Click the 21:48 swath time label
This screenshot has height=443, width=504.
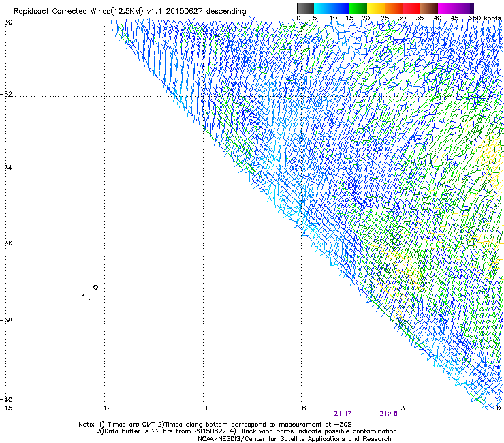click(388, 414)
